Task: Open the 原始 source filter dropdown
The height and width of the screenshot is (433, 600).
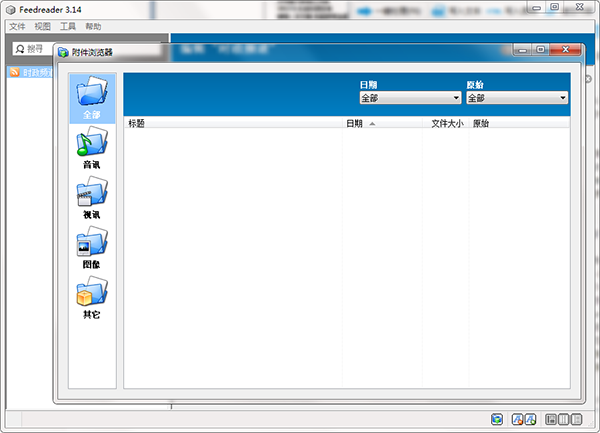Action: coord(516,98)
